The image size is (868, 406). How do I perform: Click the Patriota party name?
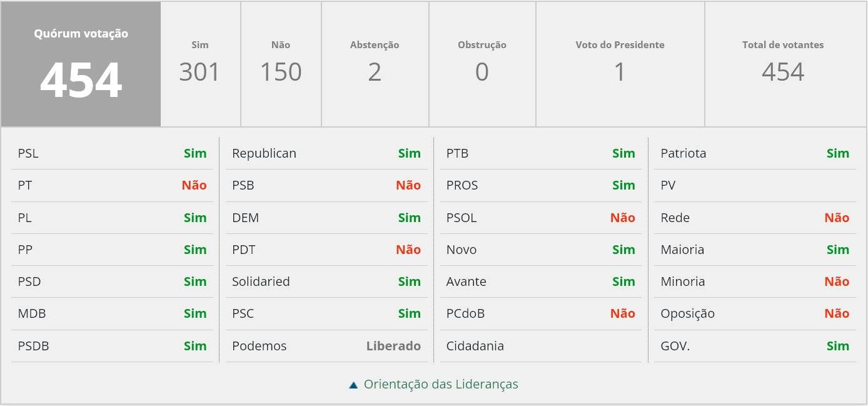(684, 153)
